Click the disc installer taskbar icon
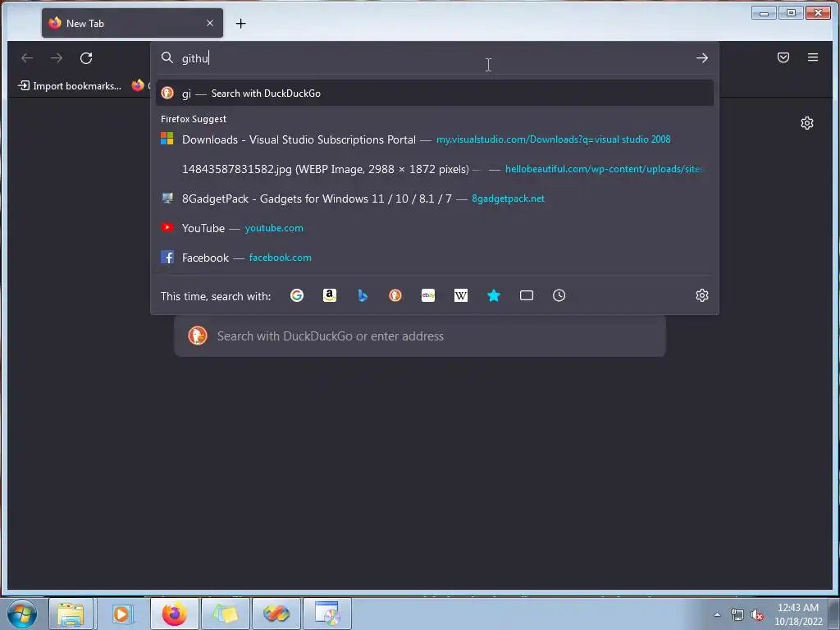This screenshot has height=630, width=840. coord(327,614)
